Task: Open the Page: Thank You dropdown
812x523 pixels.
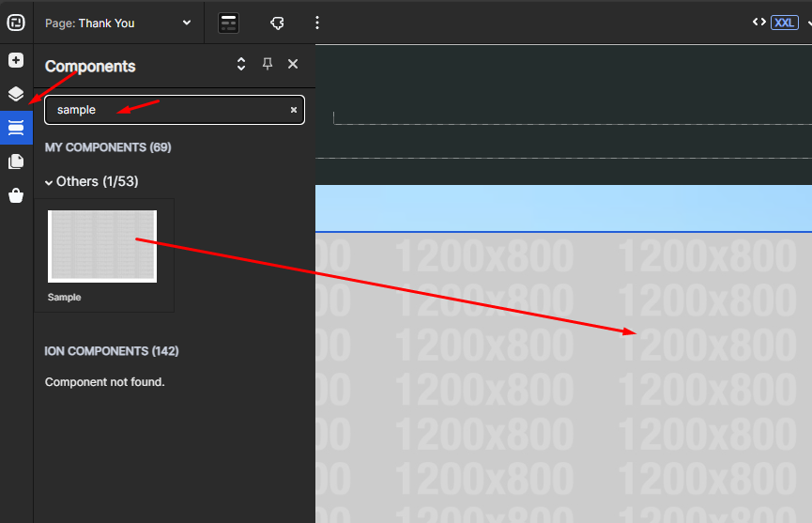Action: pos(118,23)
